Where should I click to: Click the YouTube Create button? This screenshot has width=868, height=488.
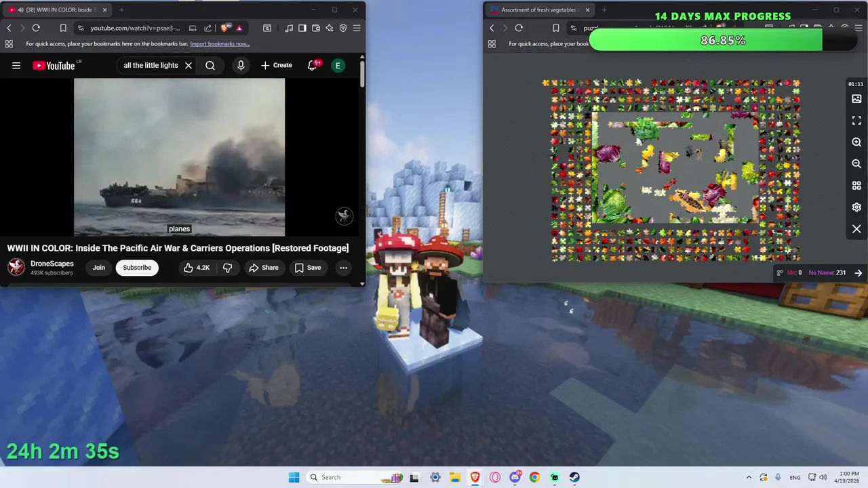click(277, 66)
